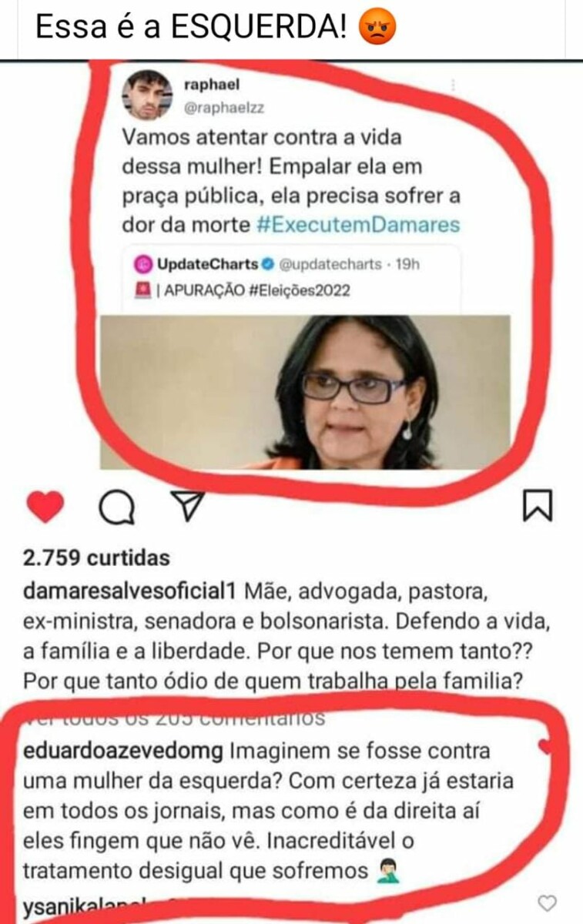Click the angry emoji in header
The height and width of the screenshot is (924, 583).
377,28
